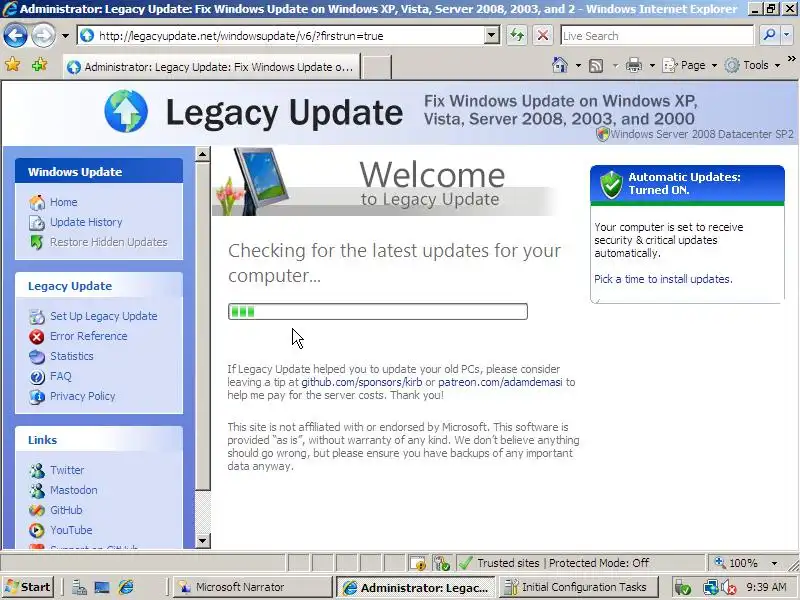Click Add to Favorites star-plus icon
The height and width of the screenshot is (600, 800).
click(x=39, y=65)
